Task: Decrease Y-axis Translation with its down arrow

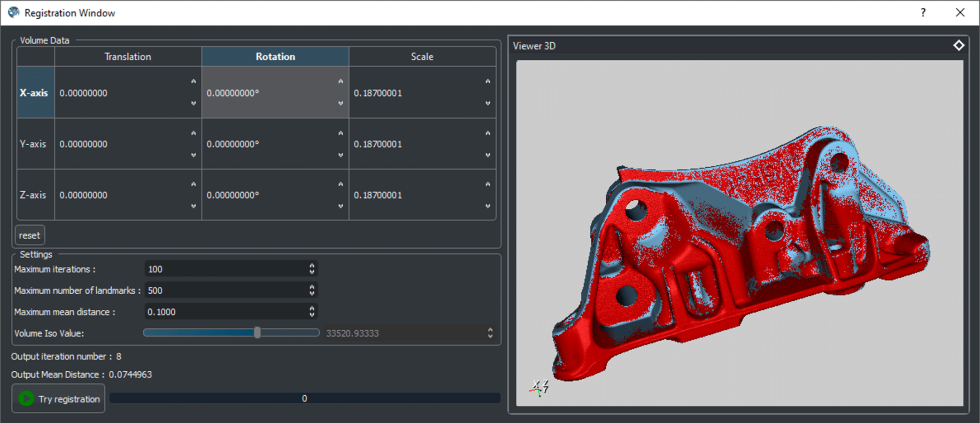Action: (x=193, y=155)
